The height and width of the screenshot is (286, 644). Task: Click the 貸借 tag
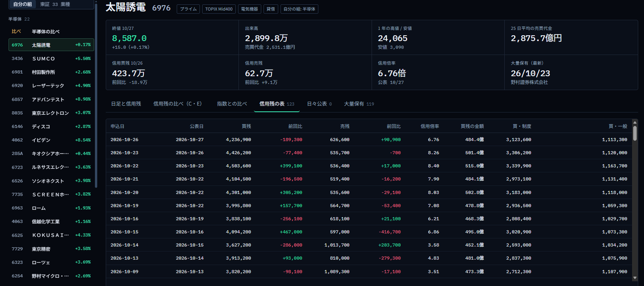pyautogui.click(x=271, y=9)
